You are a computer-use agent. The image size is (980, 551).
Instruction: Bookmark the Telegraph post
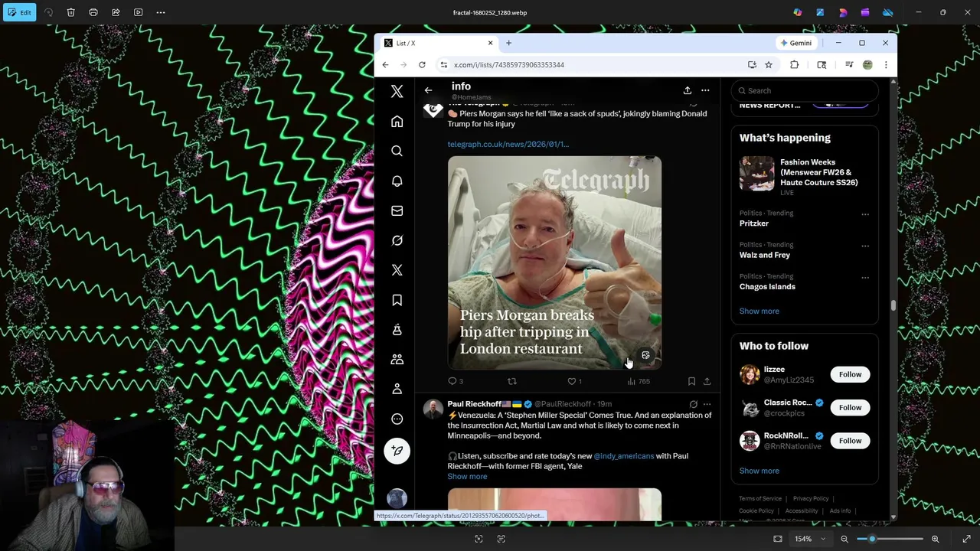point(691,381)
